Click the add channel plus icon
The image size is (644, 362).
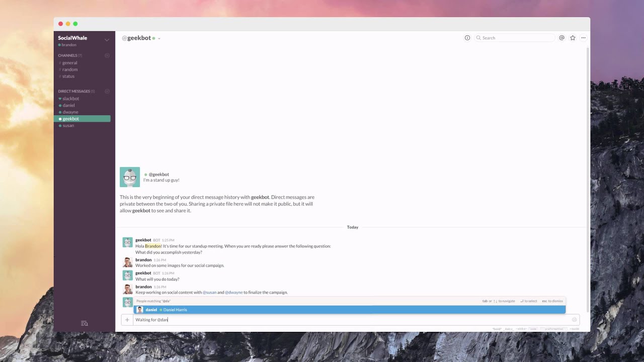pyautogui.click(x=107, y=55)
